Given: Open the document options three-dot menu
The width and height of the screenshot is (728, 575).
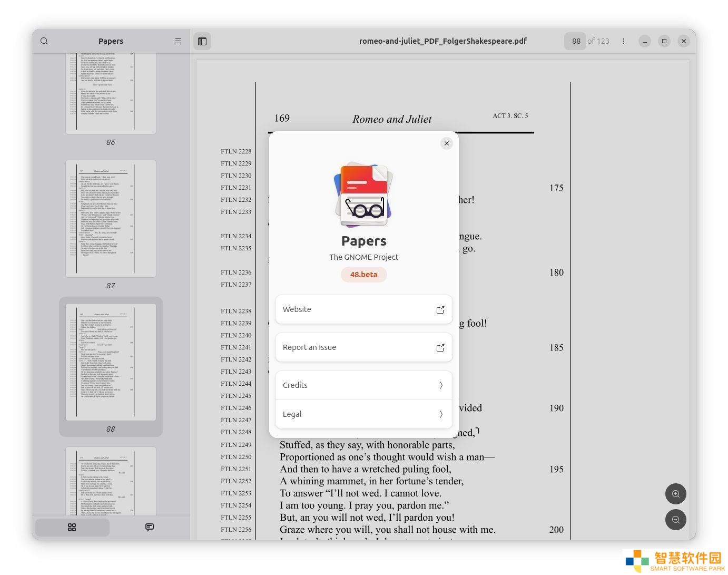Looking at the screenshot, I should pyautogui.click(x=624, y=41).
